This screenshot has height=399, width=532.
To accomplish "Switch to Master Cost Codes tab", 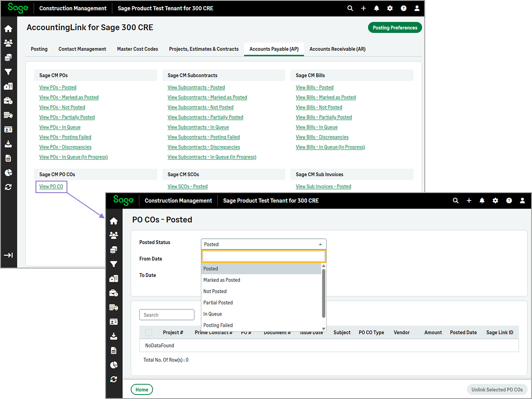I will click(137, 49).
